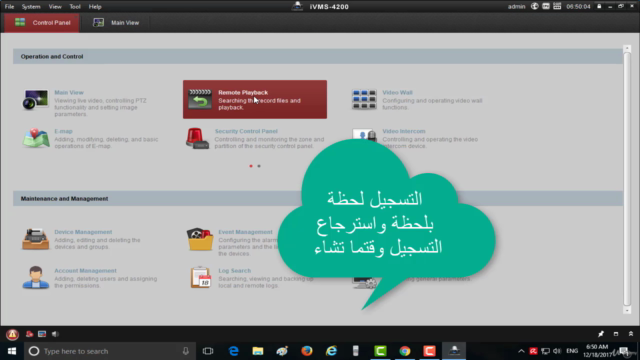Click the Main View link text
640x360 pixels.
(x=69, y=93)
